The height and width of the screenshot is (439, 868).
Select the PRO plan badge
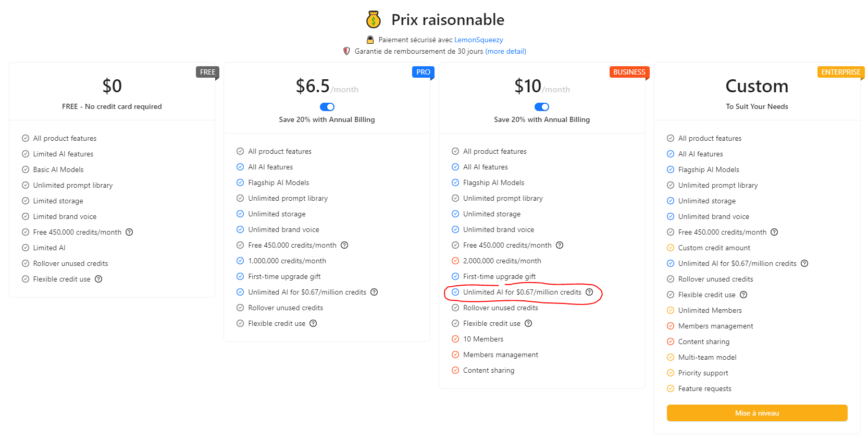[x=423, y=72]
